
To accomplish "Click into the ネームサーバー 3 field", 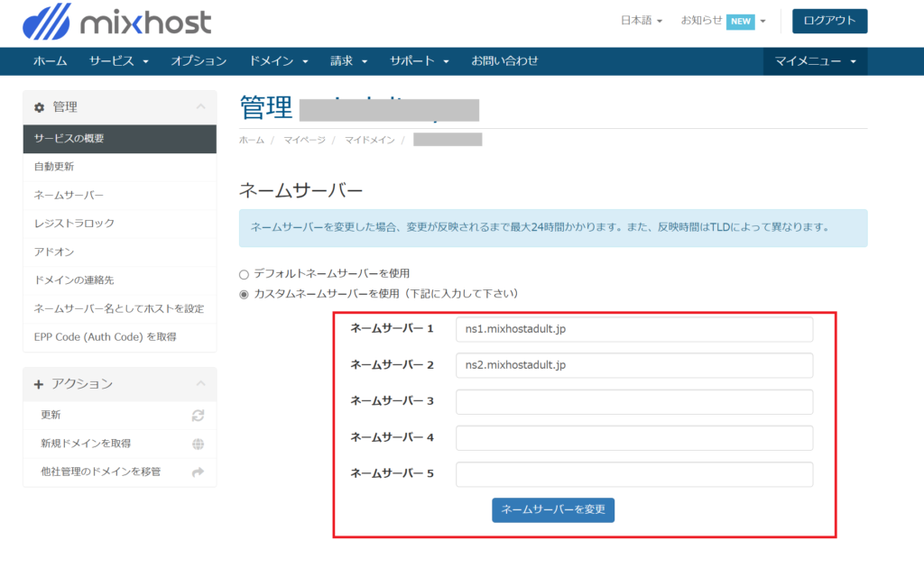I will point(633,402).
